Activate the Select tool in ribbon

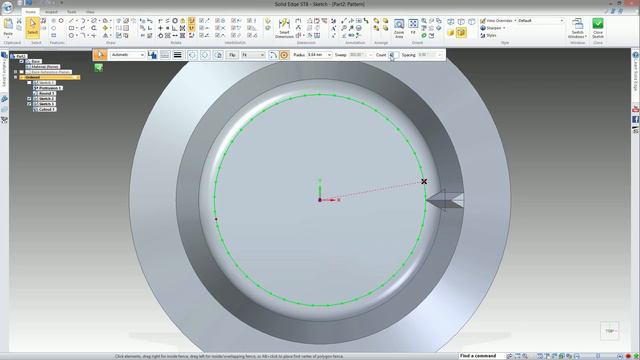click(x=33, y=28)
